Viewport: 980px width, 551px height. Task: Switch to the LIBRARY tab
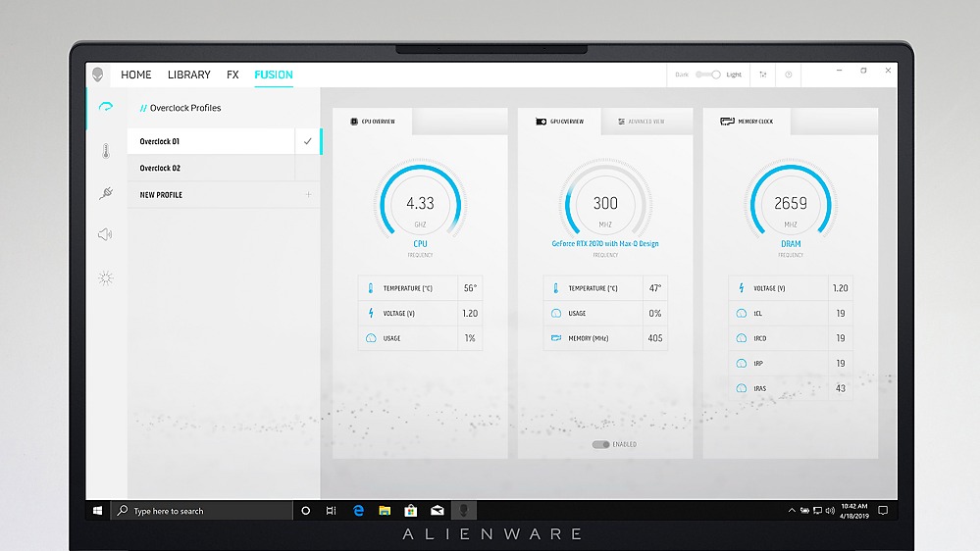click(188, 75)
